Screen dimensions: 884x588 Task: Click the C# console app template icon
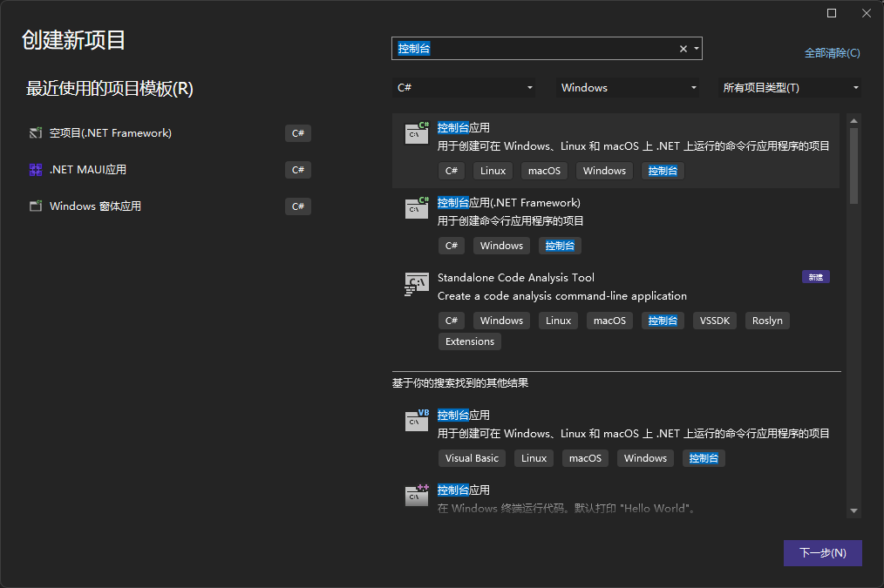(x=417, y=133)
